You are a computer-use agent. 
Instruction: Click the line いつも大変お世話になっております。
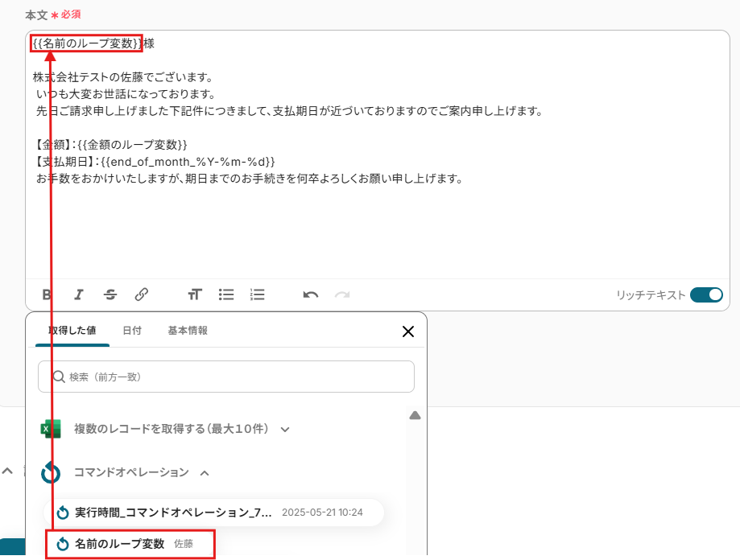click(x=126, y=94)
